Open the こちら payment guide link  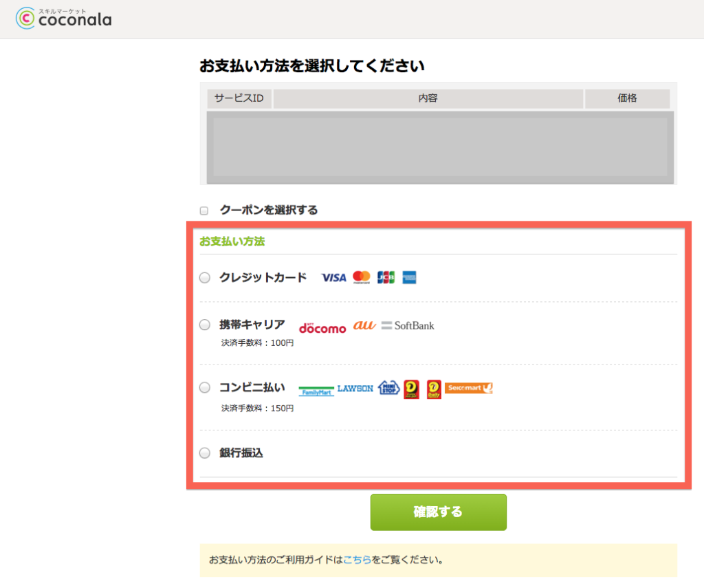[357, 560]
